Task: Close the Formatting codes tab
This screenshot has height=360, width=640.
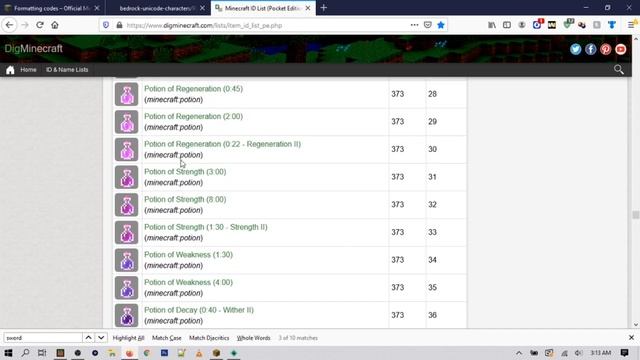Action: [x=97, y=8]
